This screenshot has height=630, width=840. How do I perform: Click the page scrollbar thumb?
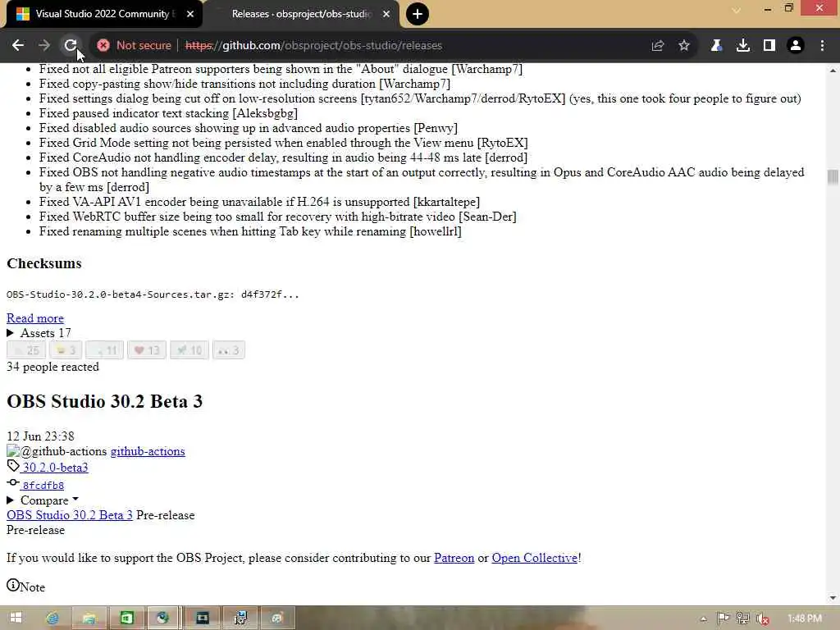(x=833, y=177)
